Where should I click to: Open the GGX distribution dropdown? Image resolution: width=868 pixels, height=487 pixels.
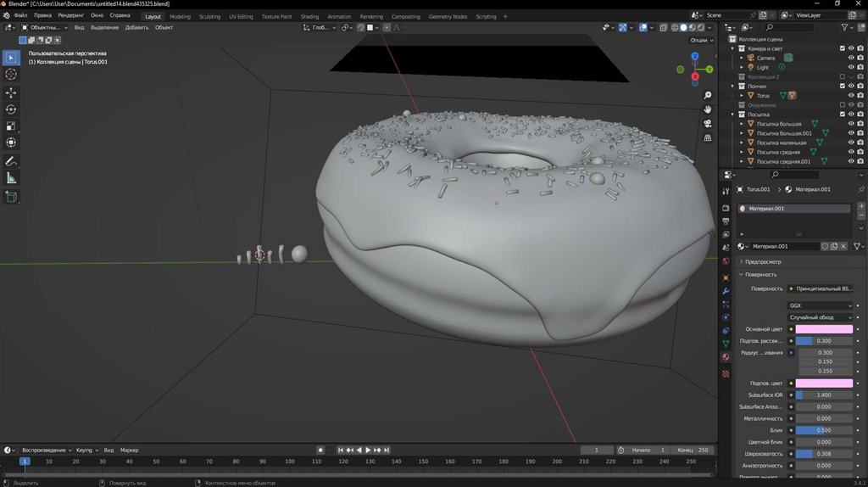(x=821, y=305)
